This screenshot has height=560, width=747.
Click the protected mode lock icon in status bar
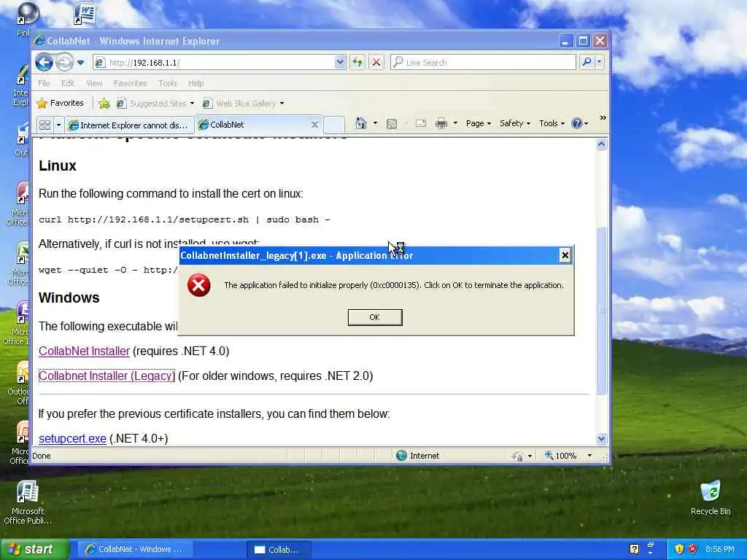[517, 456]
